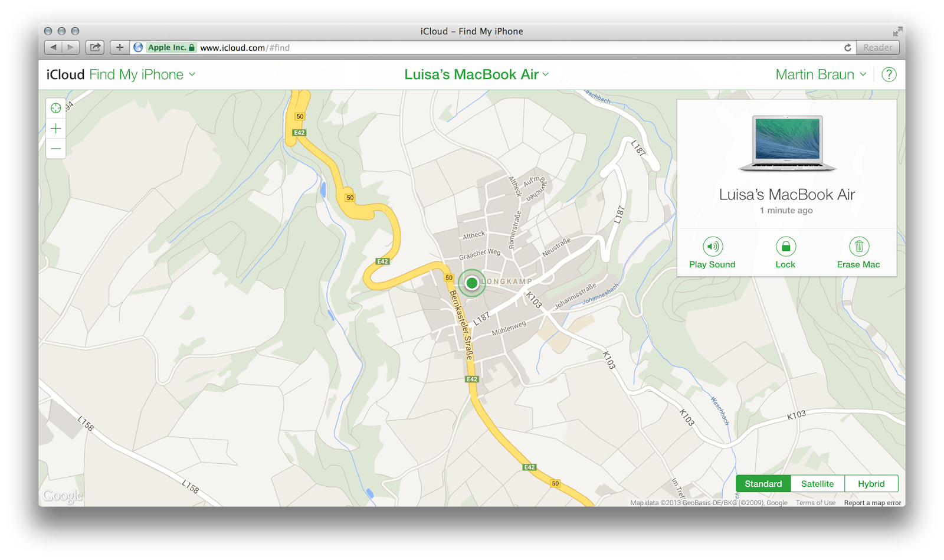Click the locate-me crosshair map icon

[56, 108]
